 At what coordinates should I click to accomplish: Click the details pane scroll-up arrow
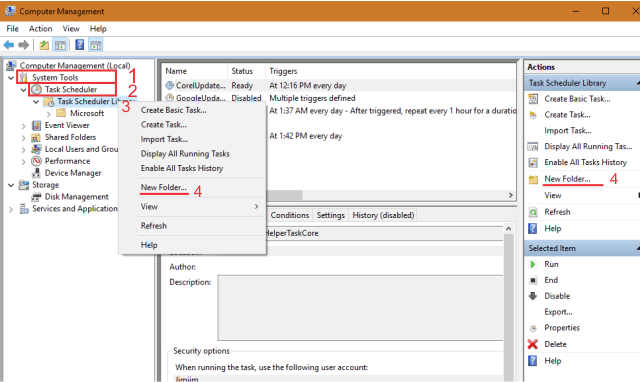[509, 229]
